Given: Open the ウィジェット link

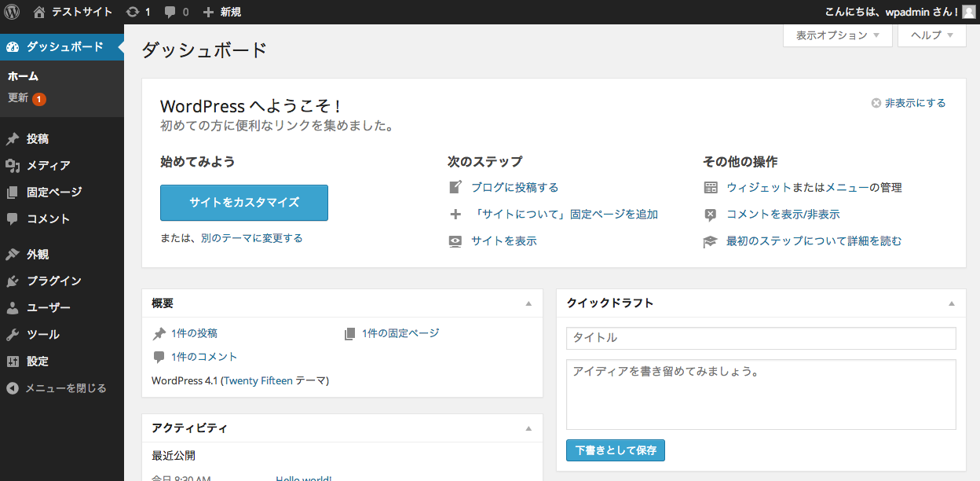Looking at the screenshot, I should coord(759,187).
